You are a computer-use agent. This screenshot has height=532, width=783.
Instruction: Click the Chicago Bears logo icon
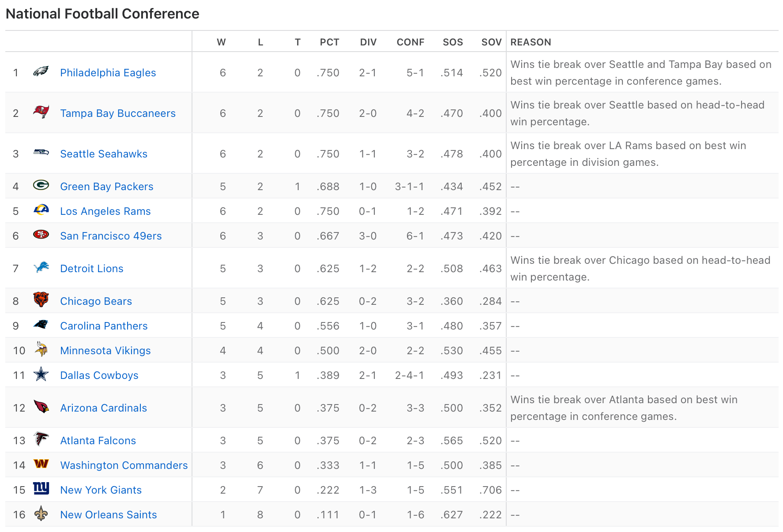pos(41,300)
